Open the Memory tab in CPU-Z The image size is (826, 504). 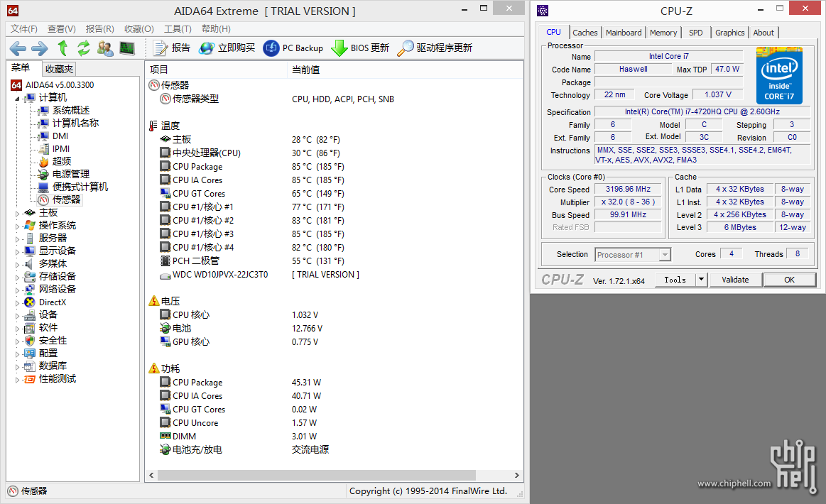point(663,33)
